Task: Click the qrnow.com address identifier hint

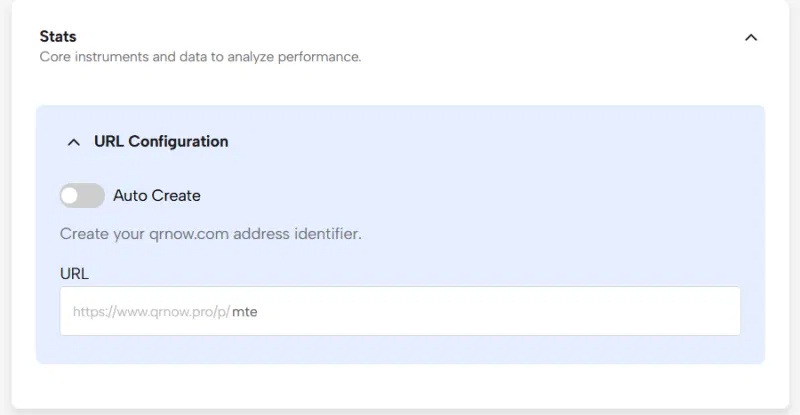Action: (x=210, y=234)
